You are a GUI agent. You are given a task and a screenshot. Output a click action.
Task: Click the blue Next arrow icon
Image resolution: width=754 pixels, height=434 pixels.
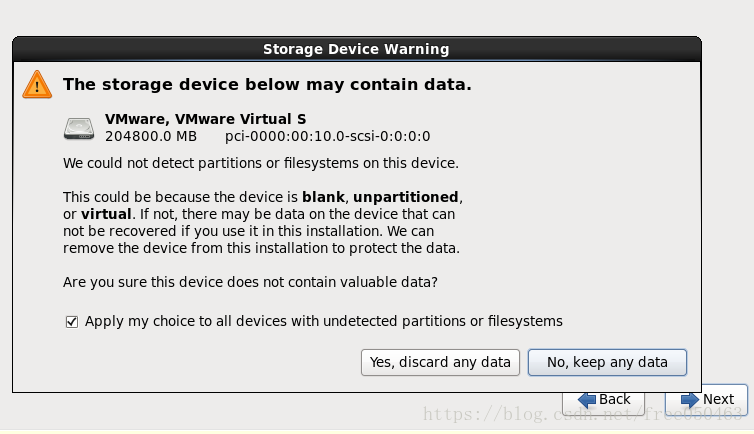(690, 399)
